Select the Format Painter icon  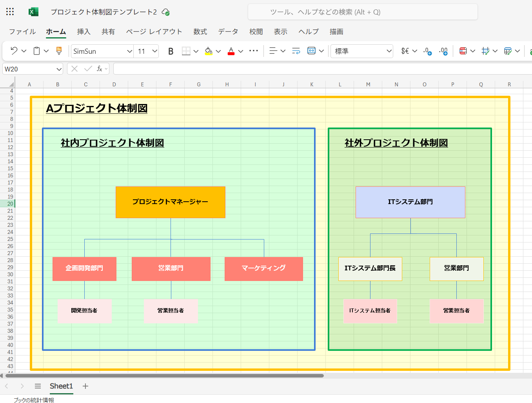click(59, 51)
